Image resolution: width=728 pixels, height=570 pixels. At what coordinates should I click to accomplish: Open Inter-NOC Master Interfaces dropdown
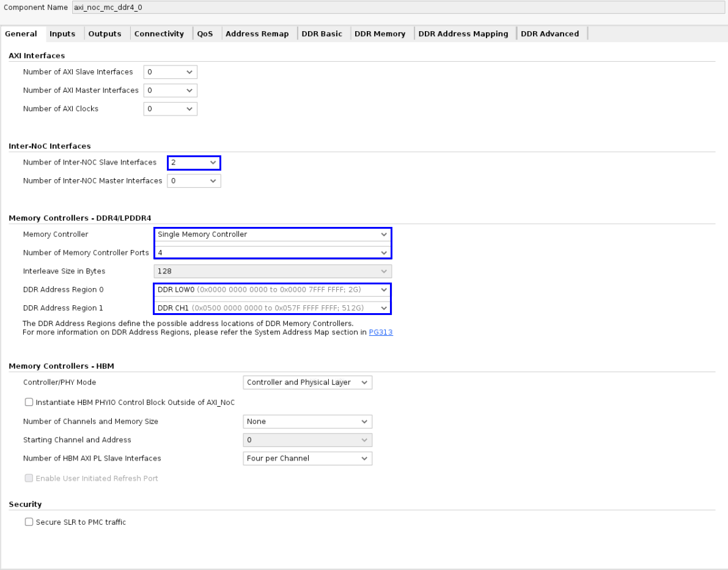194,181
